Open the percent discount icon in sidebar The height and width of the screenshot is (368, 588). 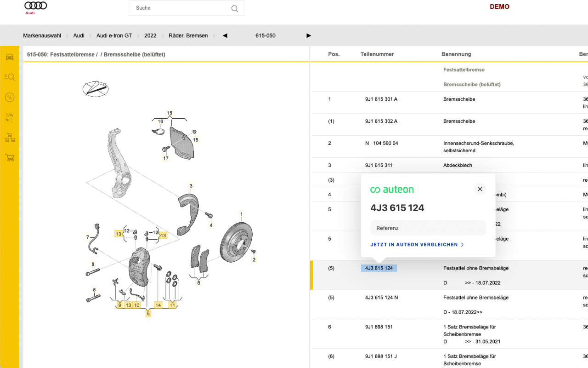click(x=10, y=97)
